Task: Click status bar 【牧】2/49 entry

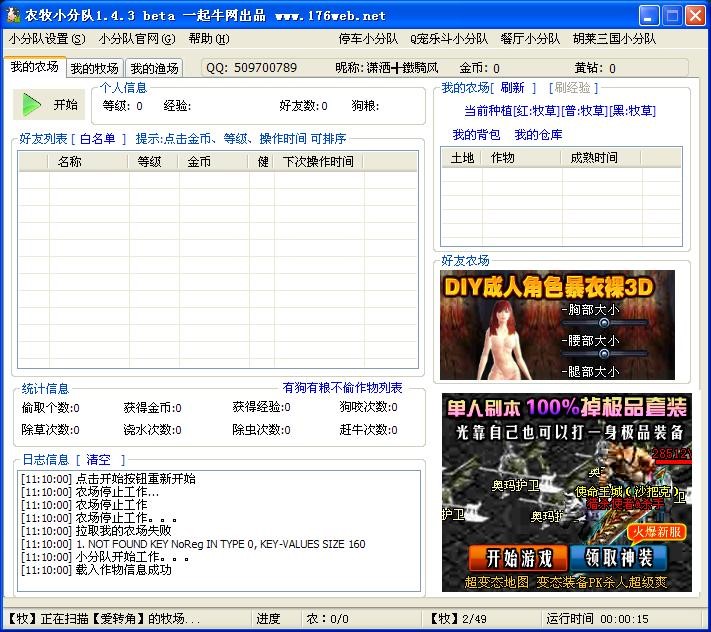Action: [457, 618]
